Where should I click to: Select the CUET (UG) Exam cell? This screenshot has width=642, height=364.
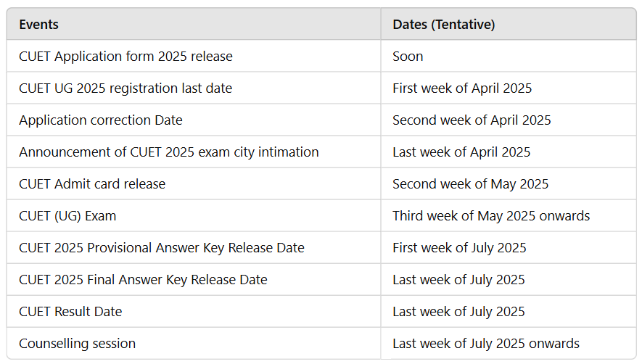[x=67, y=216]
